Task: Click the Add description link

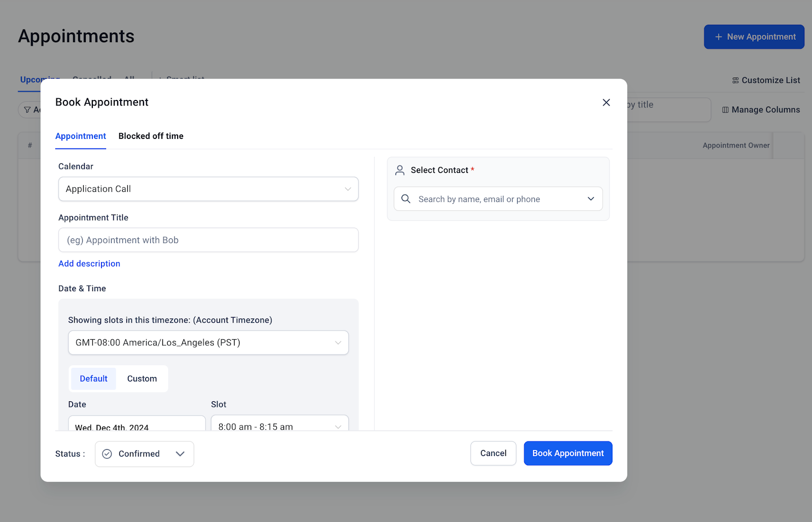Action: click(89, 264)
